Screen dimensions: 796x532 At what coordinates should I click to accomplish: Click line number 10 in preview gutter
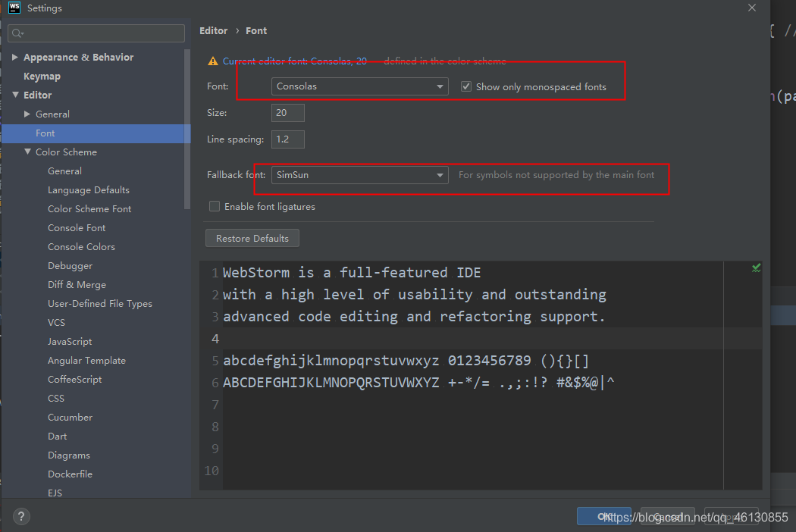[x=212, y=471]
